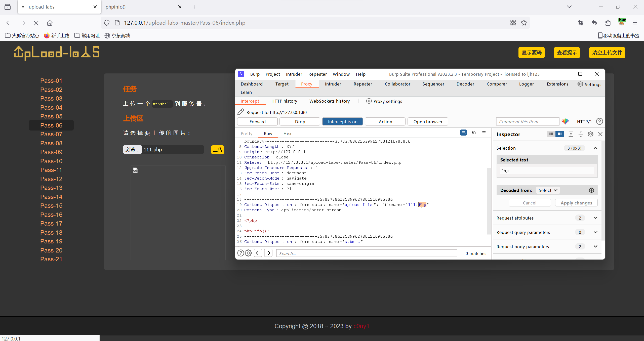Switch Inspector to side-by-side layout

click(559, 134)
